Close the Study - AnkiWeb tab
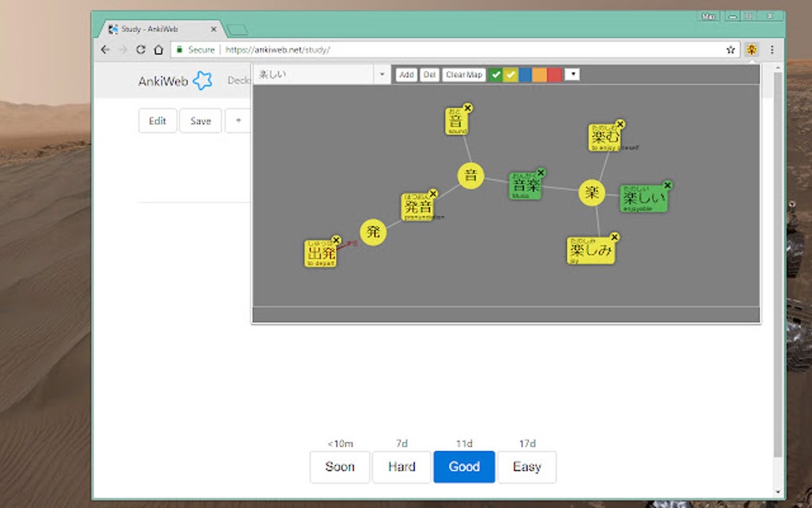This screenshot has width=812, height=508. click(213, 29)
